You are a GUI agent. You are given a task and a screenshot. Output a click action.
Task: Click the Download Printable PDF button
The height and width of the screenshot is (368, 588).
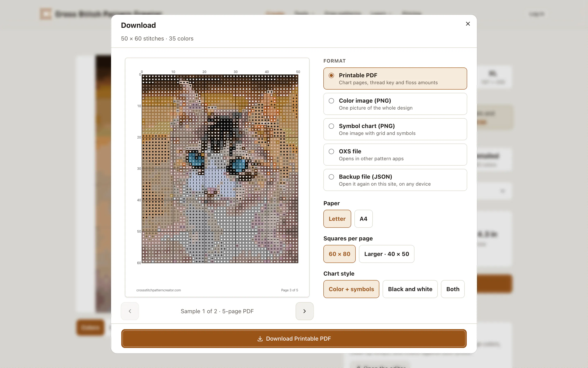coord(294,339)
